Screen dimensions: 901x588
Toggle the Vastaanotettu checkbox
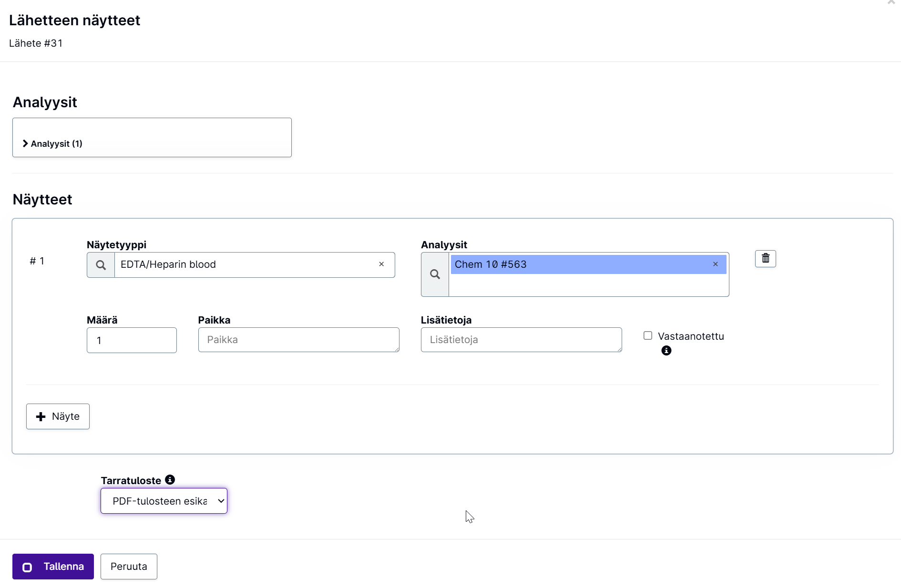[648, 336]
